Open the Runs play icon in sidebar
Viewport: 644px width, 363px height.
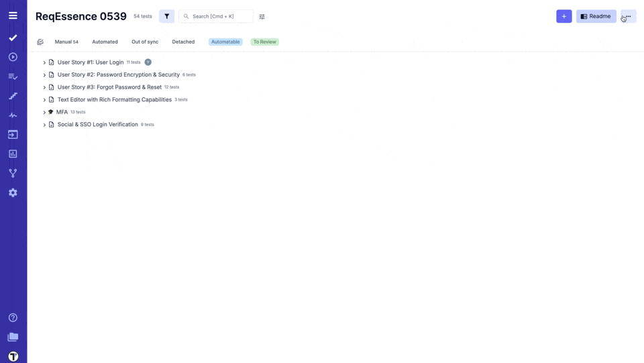click(13, 57)
